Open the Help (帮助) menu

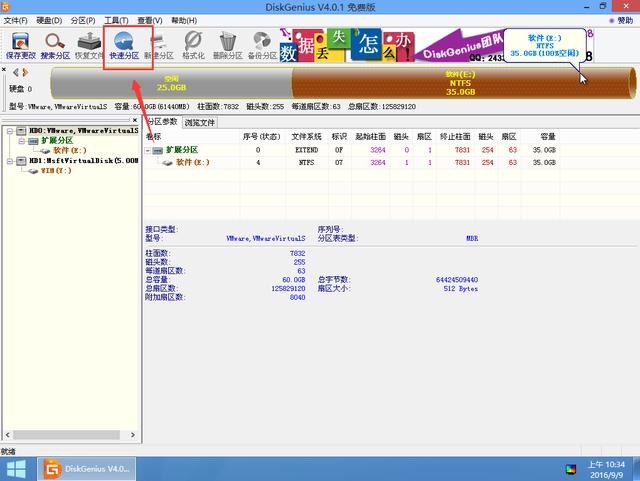pos(184,20)
